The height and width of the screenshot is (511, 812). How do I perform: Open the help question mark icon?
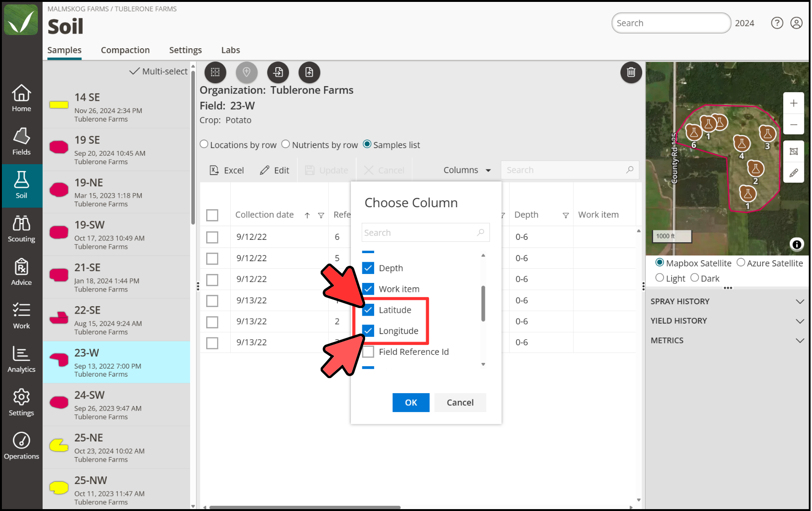point(777,23)
